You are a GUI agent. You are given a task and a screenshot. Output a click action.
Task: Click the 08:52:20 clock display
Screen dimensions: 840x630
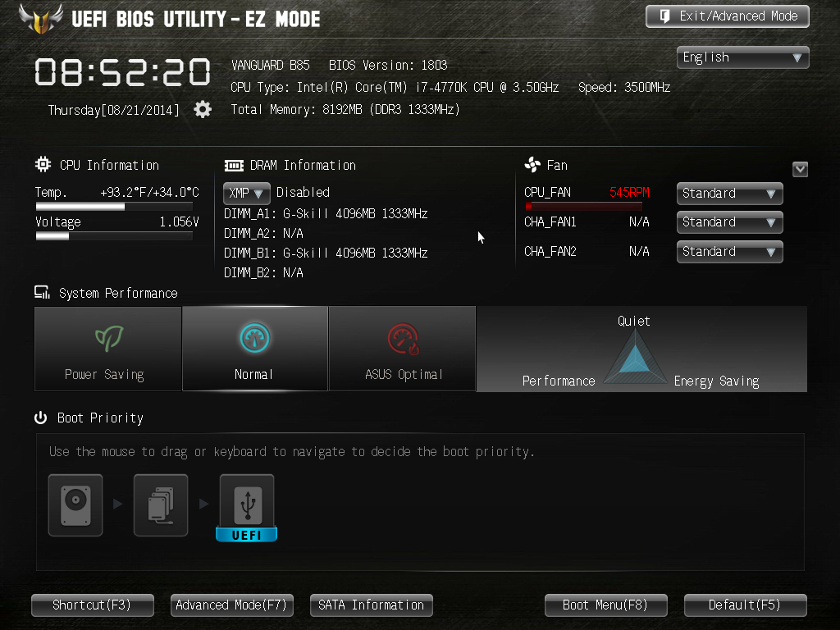pyautogui.click(x=123, y=72)
